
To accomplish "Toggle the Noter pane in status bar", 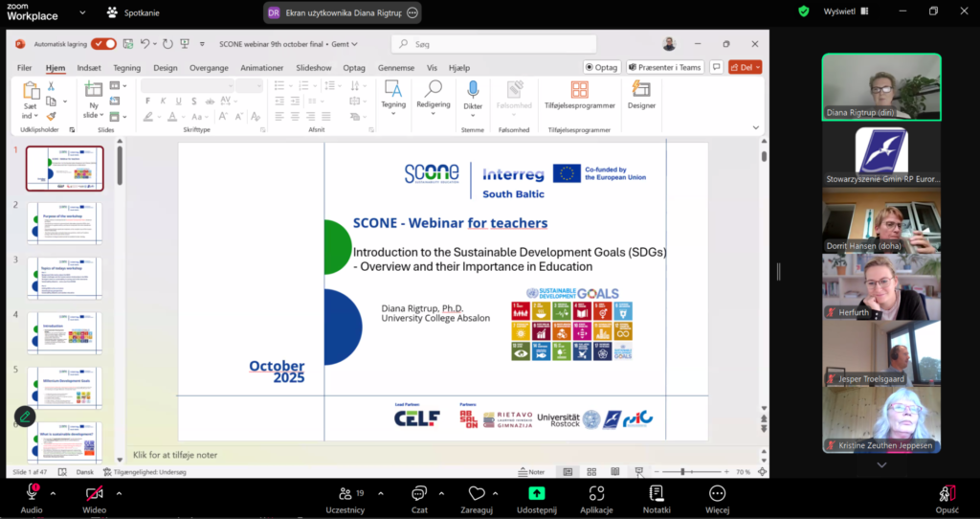I will 532,472.
